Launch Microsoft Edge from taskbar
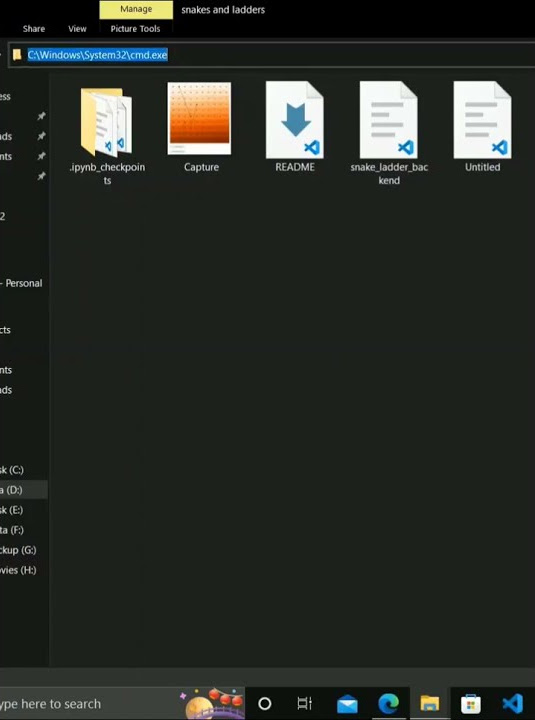This screenshot has height=720, width=535. (389, 703)
